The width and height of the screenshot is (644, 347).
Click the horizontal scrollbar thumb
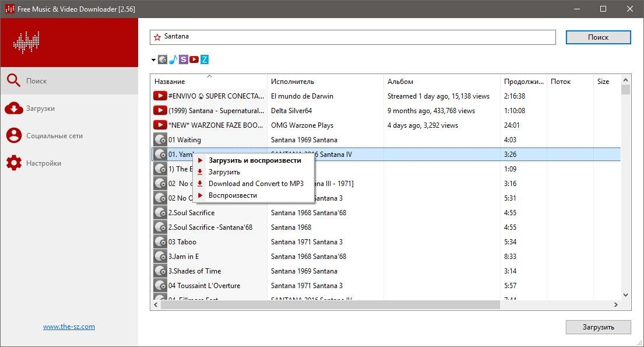click(330, 305)
